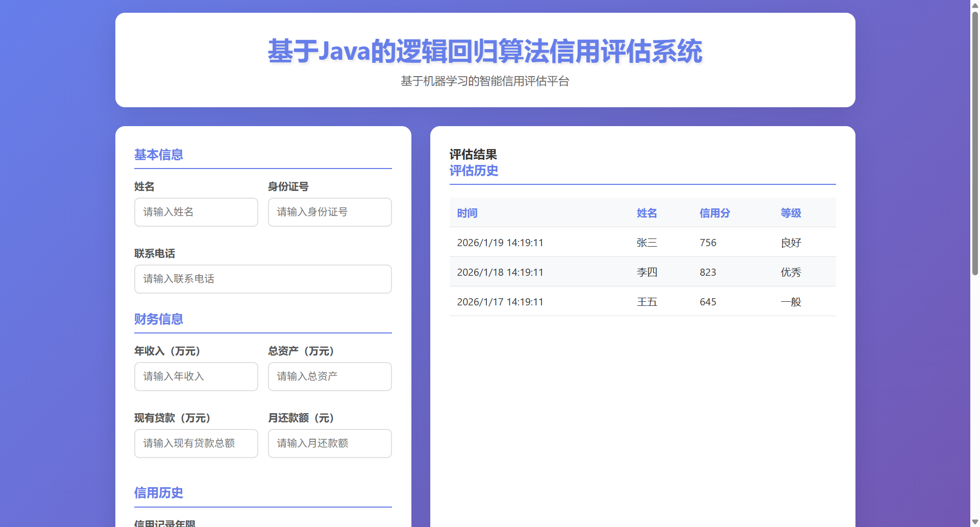Select the history row for 张三
This screenshot has height=527, width=980.
[642, 243]
